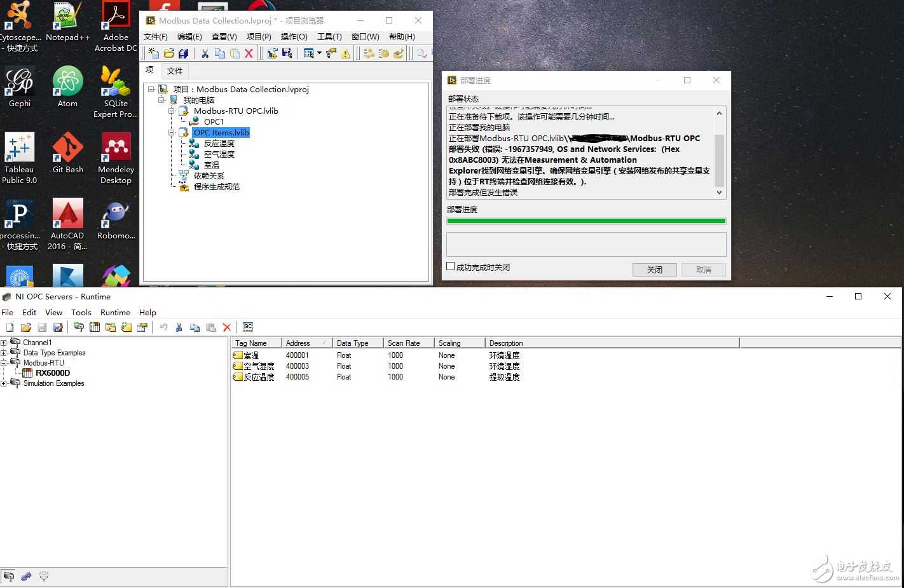This screenshot has width=904, height=588.
Task: Select OPC1 item in project tree
Action: point(214,121)
